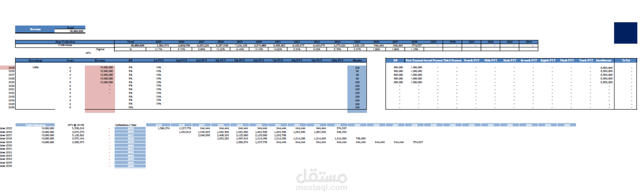Click the 6,107,540 collections value
The image size is (644, 196).
click(222, 45)
